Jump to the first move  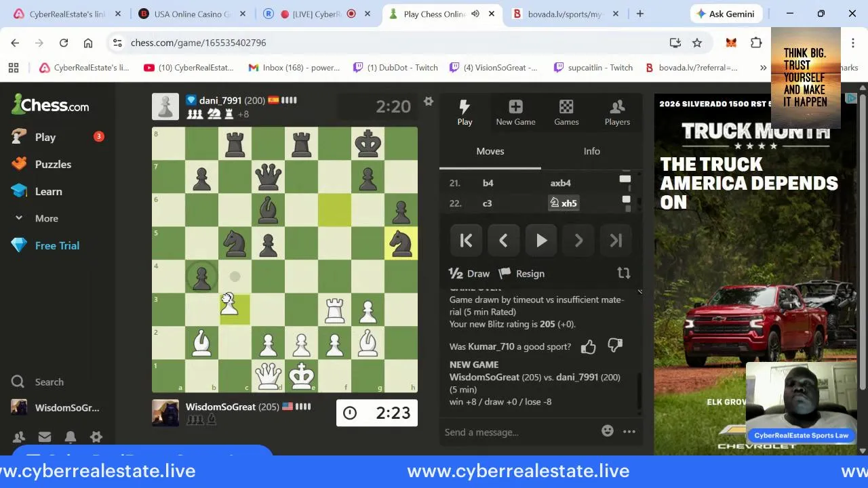click(x=466, y=241)
